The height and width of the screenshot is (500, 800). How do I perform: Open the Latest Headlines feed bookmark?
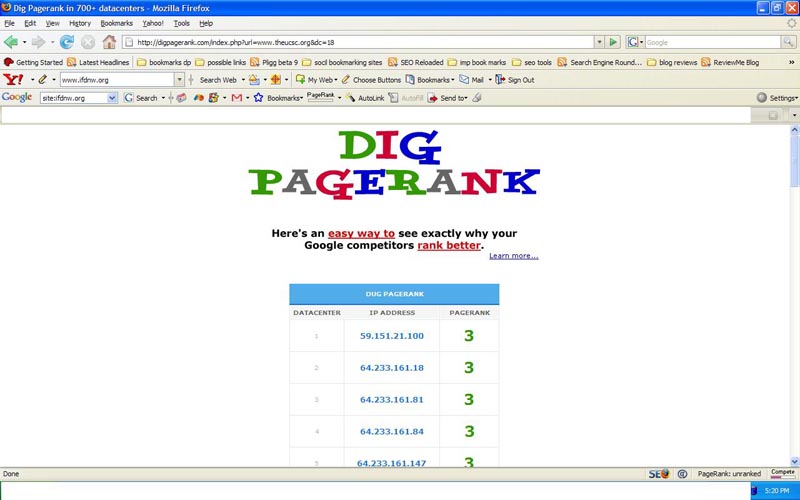[x=98, y=62]
